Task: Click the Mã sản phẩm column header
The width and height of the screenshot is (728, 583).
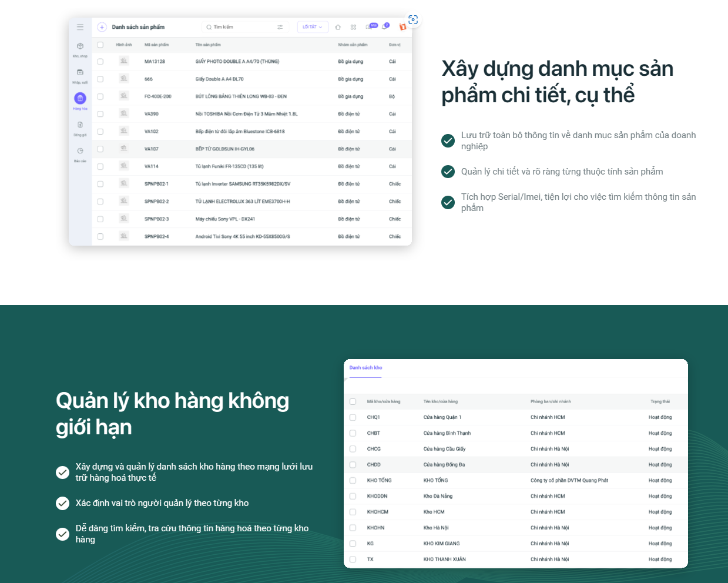Action: point(156,45)
